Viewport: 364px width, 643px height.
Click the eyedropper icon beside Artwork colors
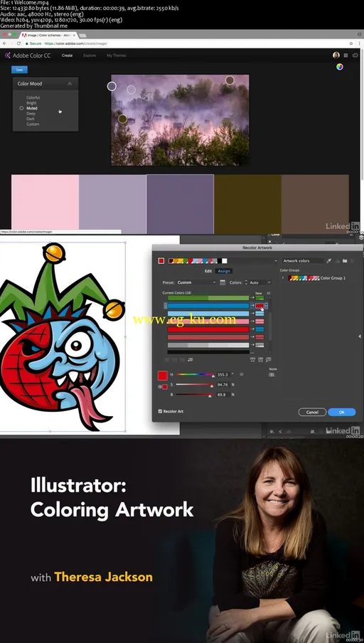328,261
